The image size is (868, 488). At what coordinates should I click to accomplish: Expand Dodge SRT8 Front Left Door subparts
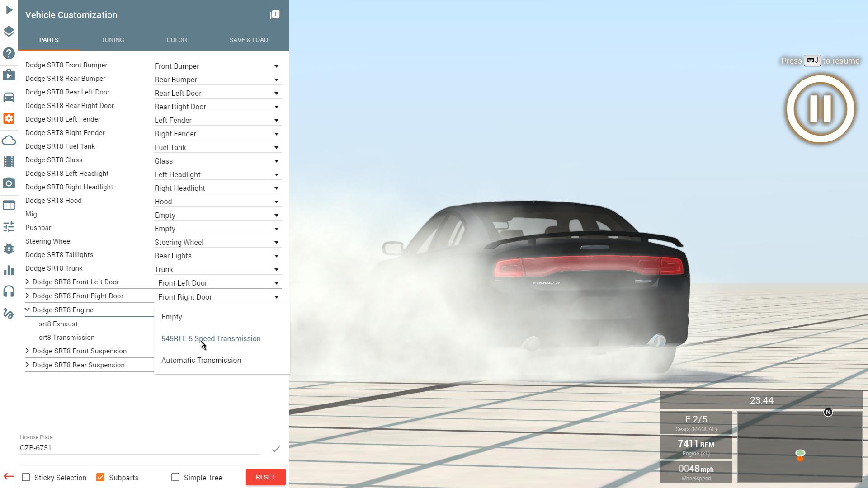(27, 282)
